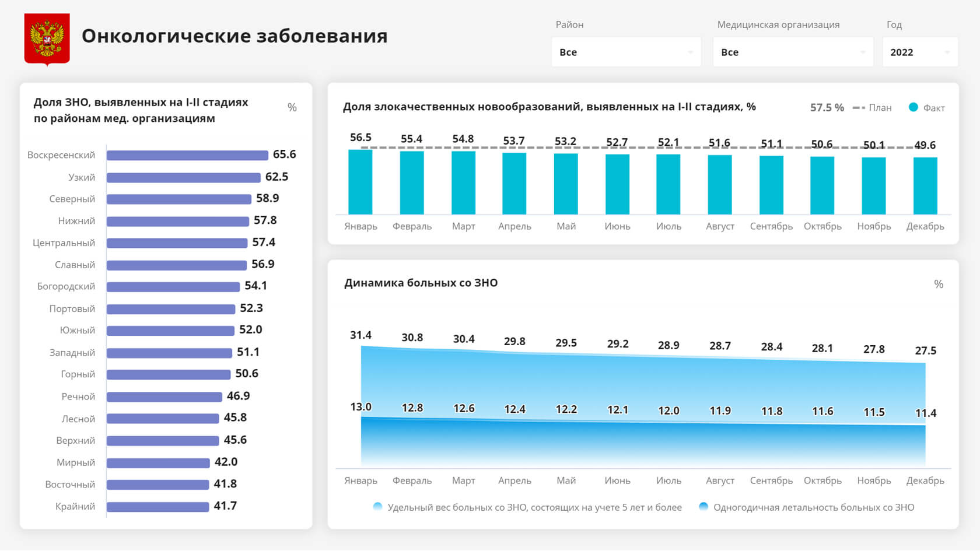Click the 13.0 data label in Динамика chart
This screenshot has height=551, width=980.
tap(360, 407)
